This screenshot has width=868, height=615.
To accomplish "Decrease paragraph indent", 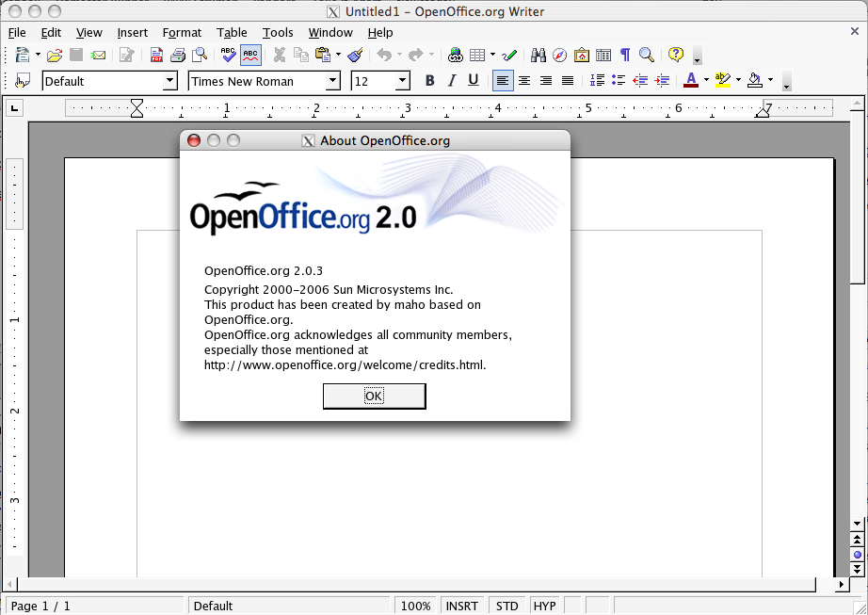I will 640,81.
